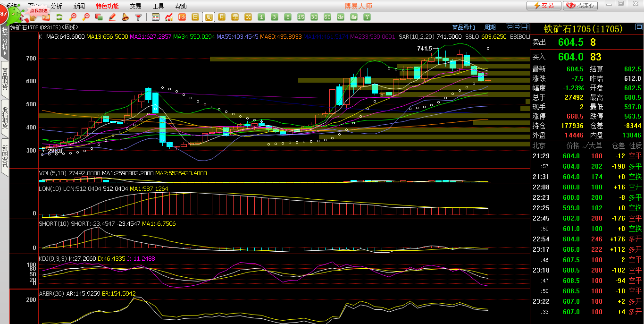Click the 卖出 price 604.5
The image size is (644, 324).
coord(570,42)
